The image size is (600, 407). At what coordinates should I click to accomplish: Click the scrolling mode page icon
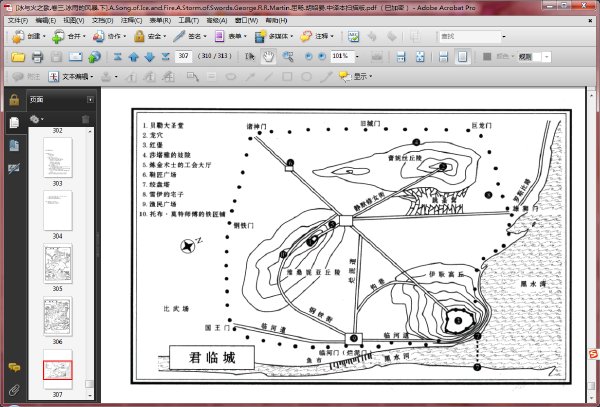401,57
